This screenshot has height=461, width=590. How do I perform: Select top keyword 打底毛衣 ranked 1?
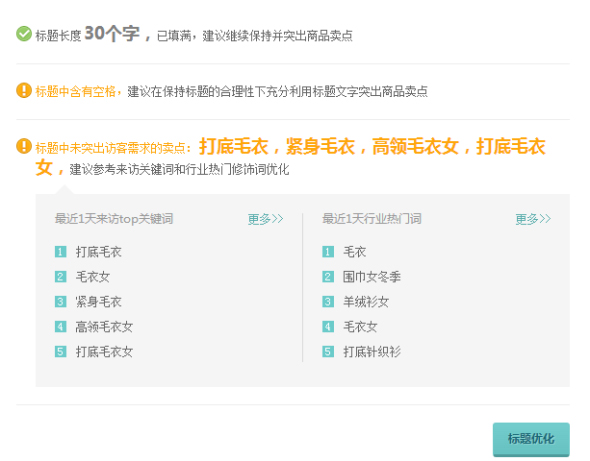click(99, 252)
